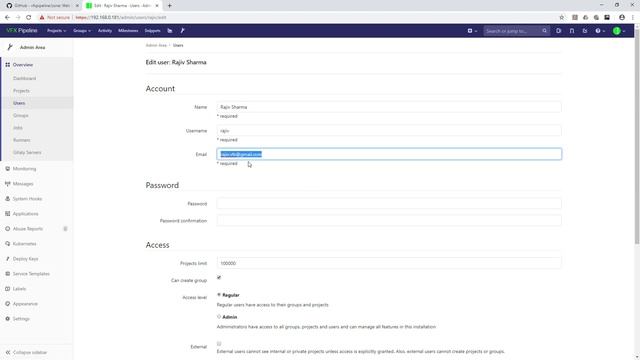640x360 pixels.
Task: Click the browser bookmark star icon
Action: [x=562, y=18]
